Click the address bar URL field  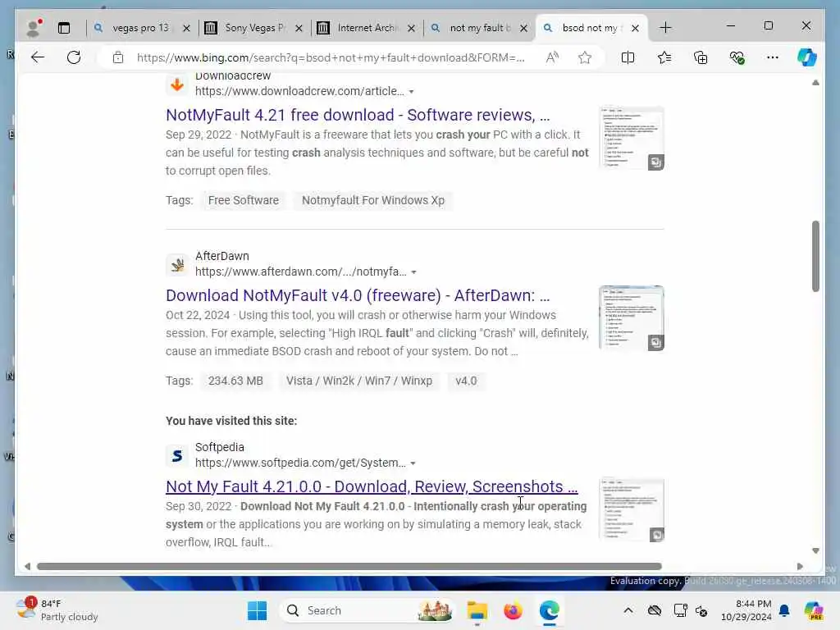pyautogui.click(x=330, y=57)
